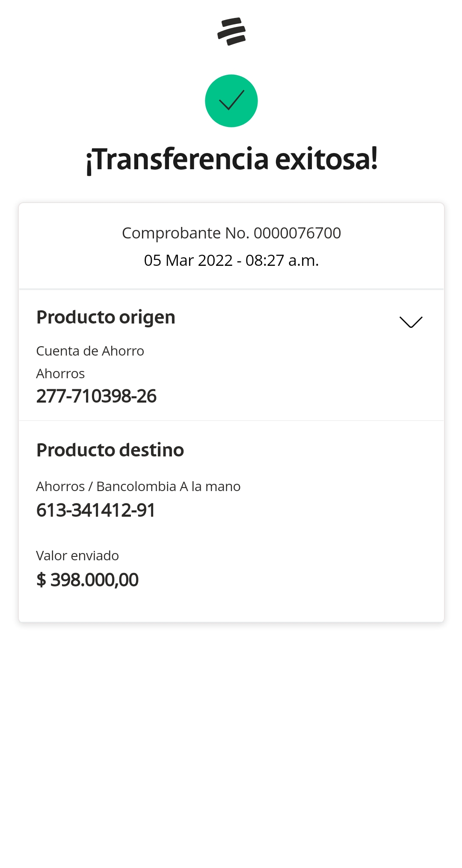
Task: Expand the Producto origen chevron
Action: click(x=411, y=322)
